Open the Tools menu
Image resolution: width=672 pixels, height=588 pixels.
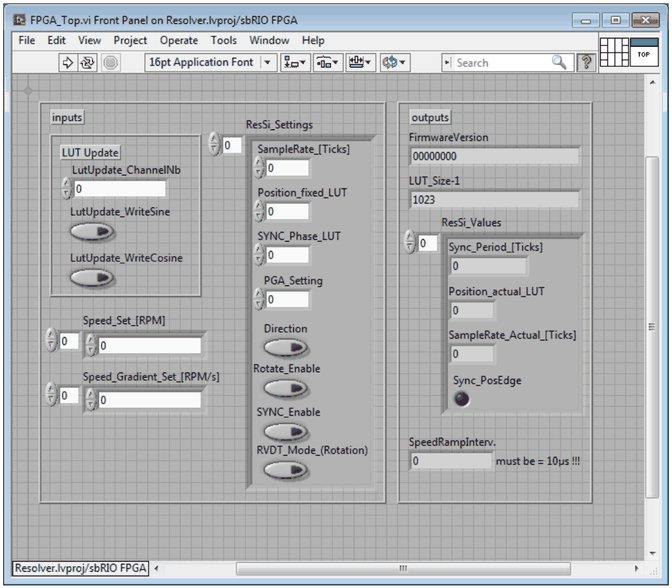pos(224,40)
